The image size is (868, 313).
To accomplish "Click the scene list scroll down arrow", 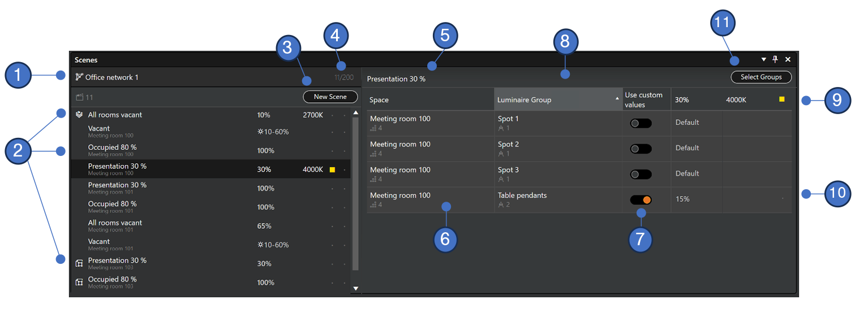I will (355, 288).
